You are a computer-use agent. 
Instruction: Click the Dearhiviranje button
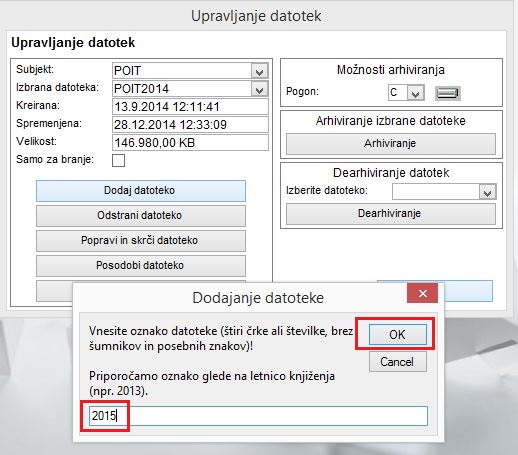[x=391, y=214]
